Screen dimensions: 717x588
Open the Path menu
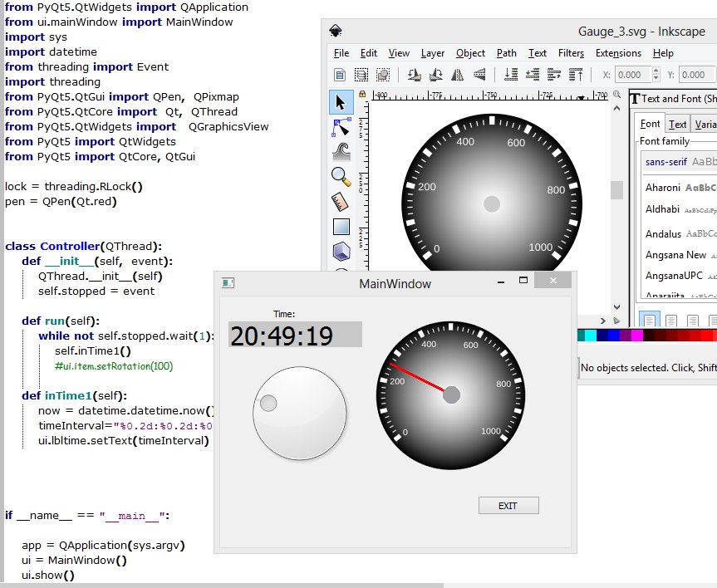tap(507, 53)
